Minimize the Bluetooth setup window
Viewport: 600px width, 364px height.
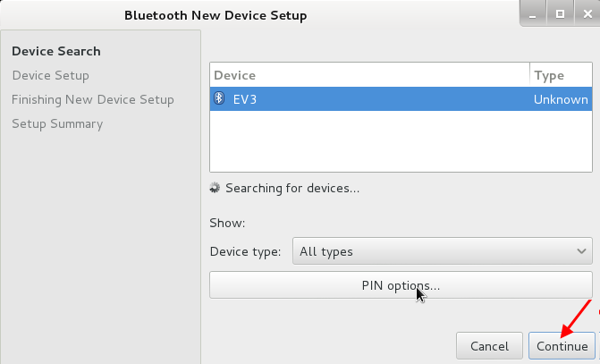tap(533, 14)
